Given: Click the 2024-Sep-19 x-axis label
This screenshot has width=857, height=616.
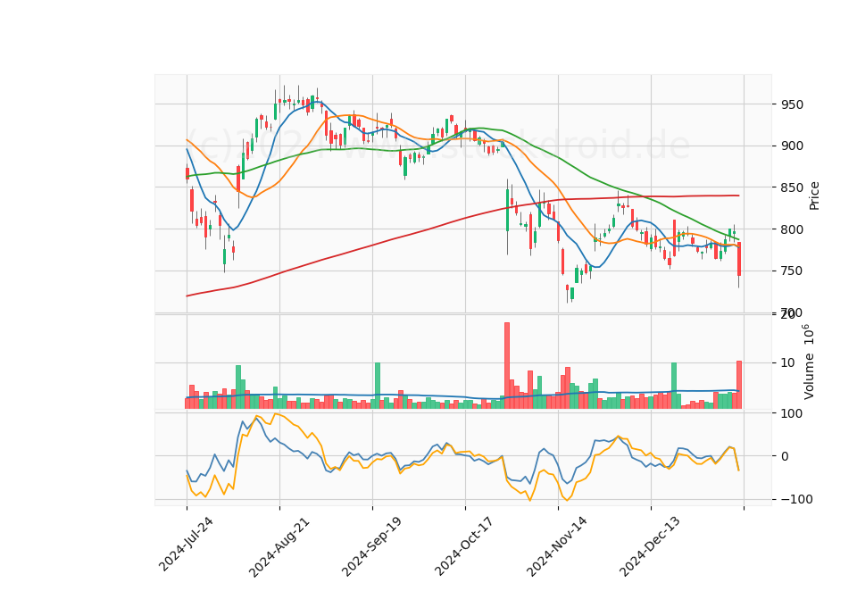Looking at the screenshot, I should [371, 546].
